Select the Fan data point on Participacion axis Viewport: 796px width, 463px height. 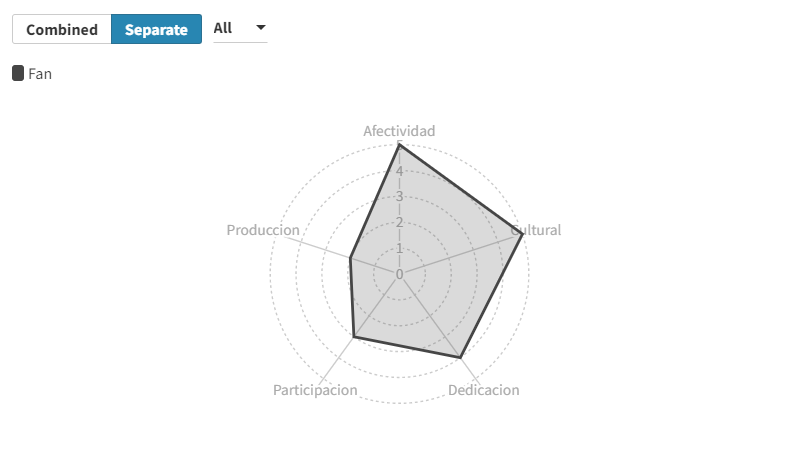click(354, 337)
